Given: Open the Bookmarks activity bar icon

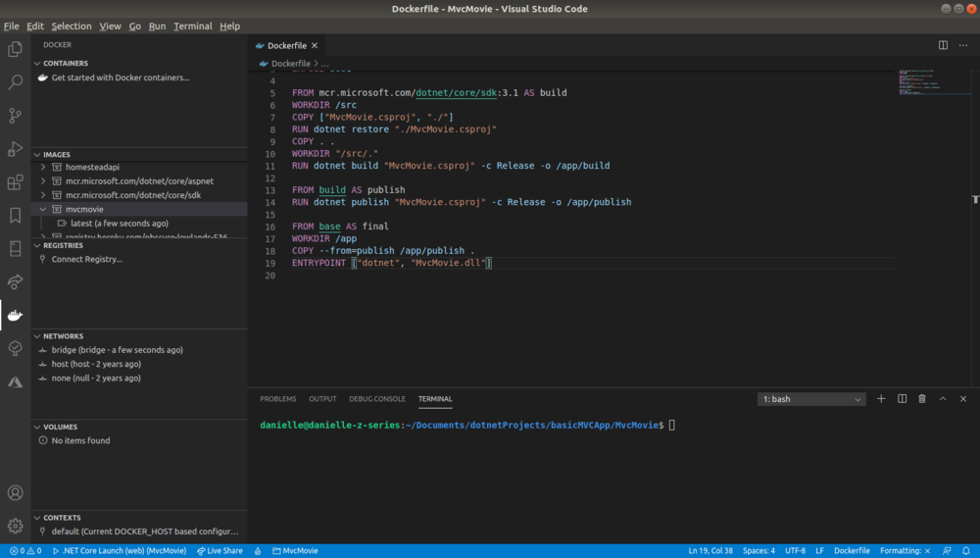Looking at the screenshot, I should click(x=15, y=215).
